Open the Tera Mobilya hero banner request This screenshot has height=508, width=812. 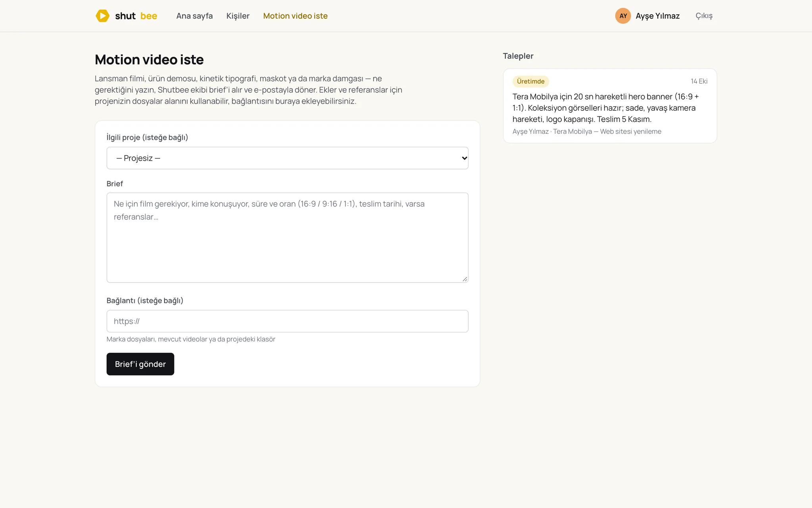tap(610, 106)
